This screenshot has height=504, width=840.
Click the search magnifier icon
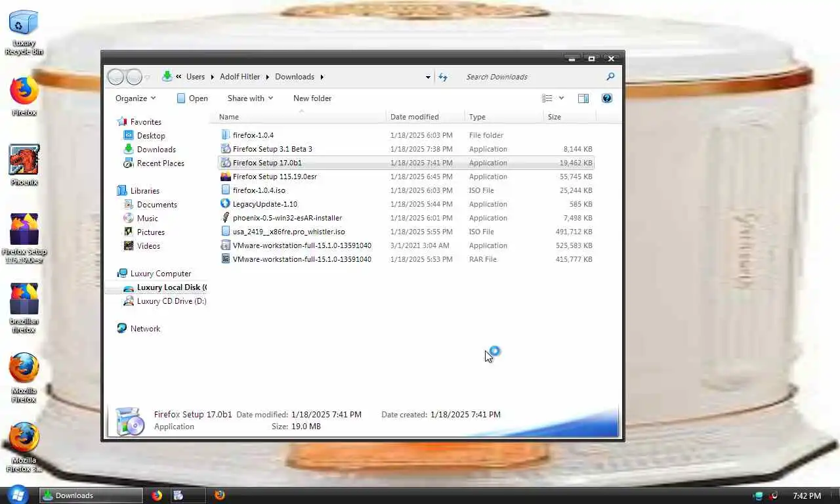click(610, 77)
